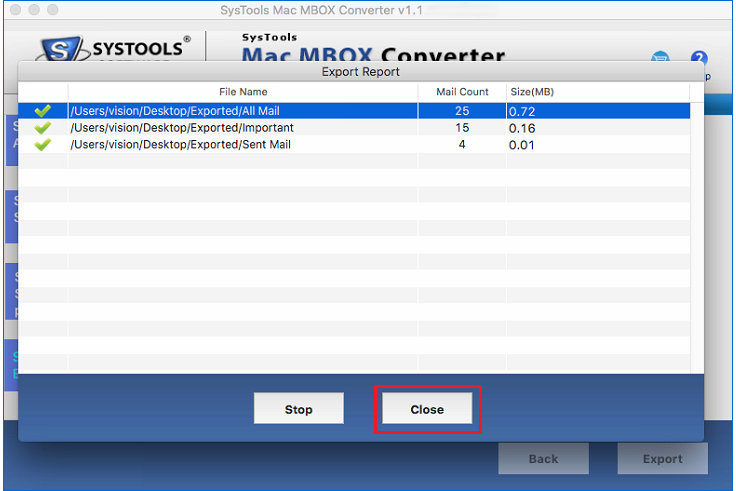Sort by the File Name column header
This screenshot has height=491, width=736.
243,92
